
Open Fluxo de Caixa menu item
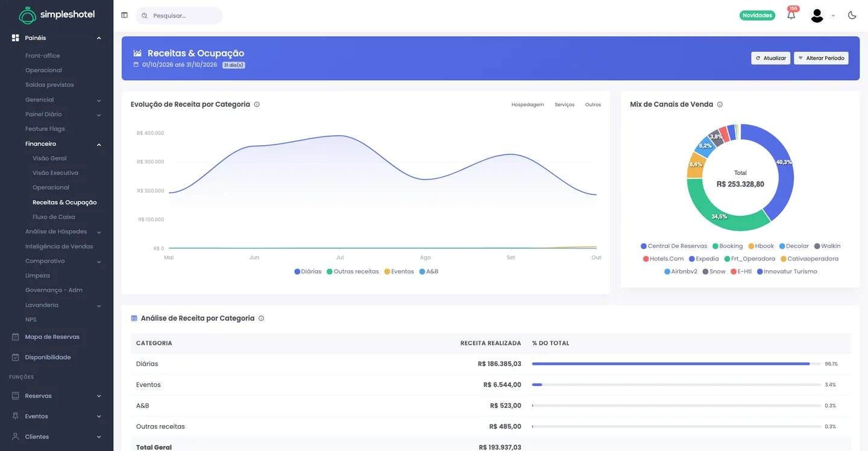54,217
